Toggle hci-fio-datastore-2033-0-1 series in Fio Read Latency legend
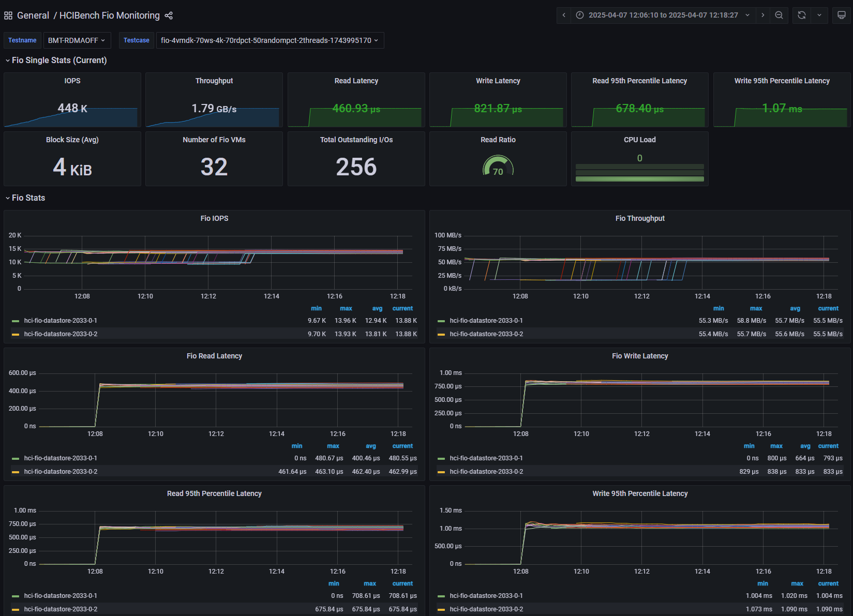 [61, 458]
